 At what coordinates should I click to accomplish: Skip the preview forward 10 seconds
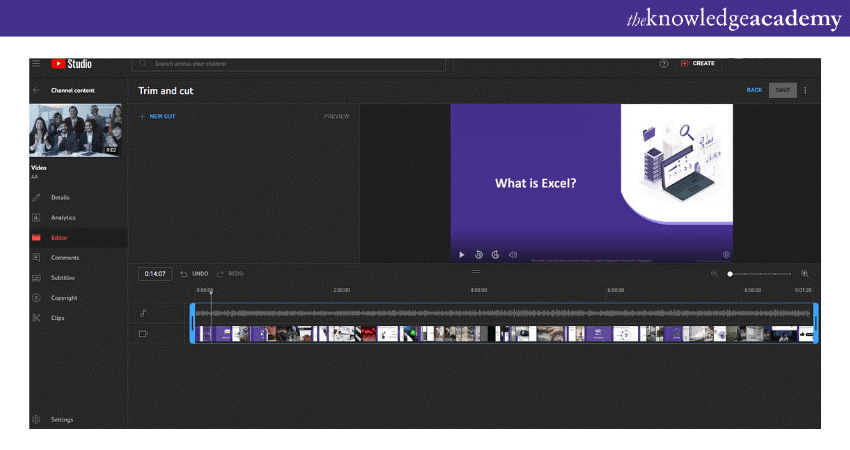[496, 254]
